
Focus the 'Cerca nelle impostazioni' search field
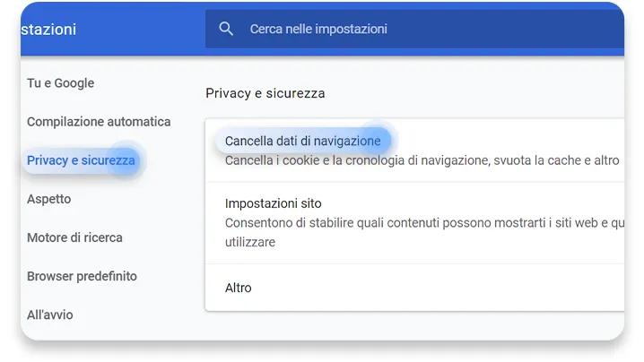414,30
